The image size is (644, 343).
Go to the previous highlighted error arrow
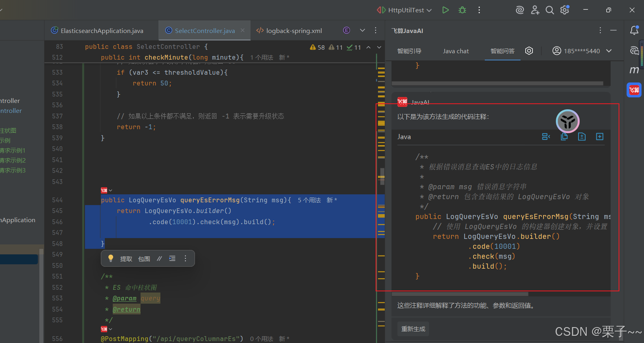tap(368, 47)
